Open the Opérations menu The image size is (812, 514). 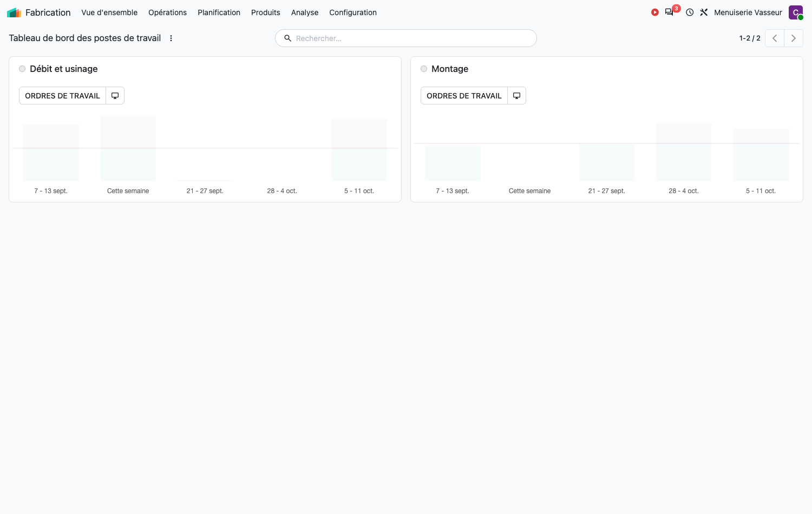point(168,12)
